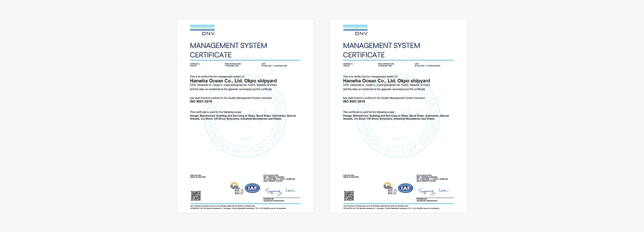Click the scope description paragraph on left certificate
The image size is (644, 232).
(x=243, y=117)
